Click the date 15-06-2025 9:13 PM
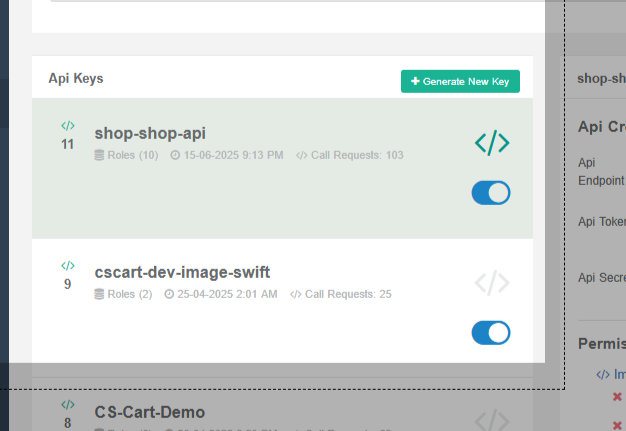 point(234,155)
